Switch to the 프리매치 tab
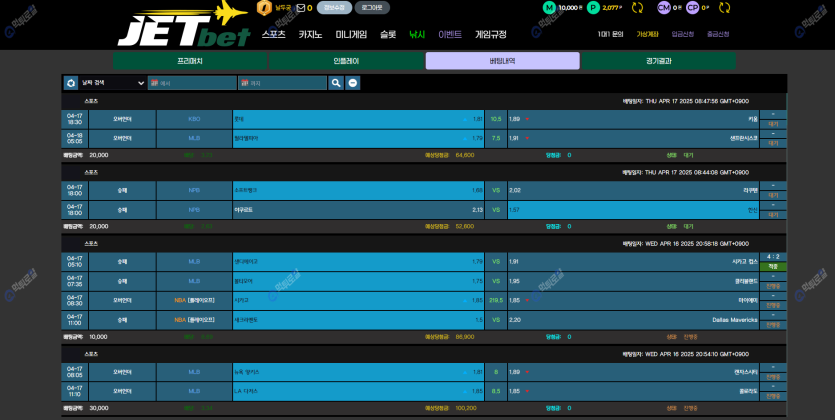Image resolution: width=835 pixels, height=420 pixels. pyautogui.click(x=190, y=61)
